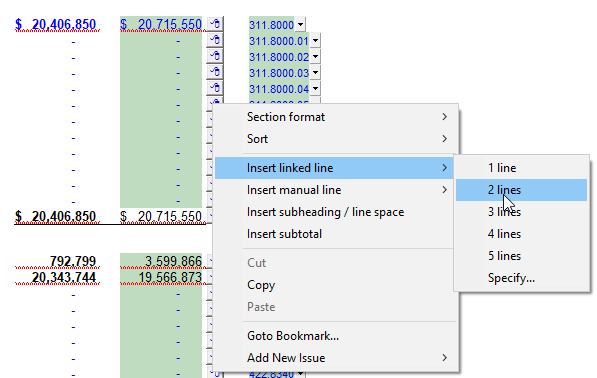The height and width of the screenshot is (378, 597).
Task: Click mouse icon in 311.8000.01 row
Action: [x=215, y=40]
